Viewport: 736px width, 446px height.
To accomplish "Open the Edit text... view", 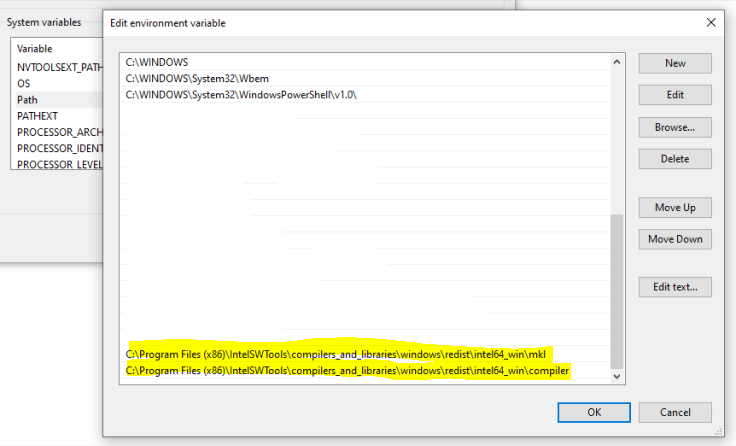I will click(675, 287).
